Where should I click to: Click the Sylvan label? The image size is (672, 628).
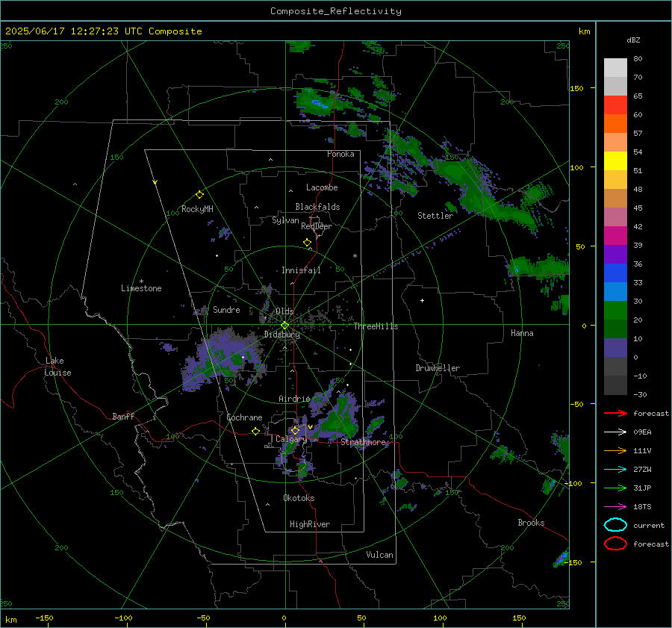click(285, 220)
